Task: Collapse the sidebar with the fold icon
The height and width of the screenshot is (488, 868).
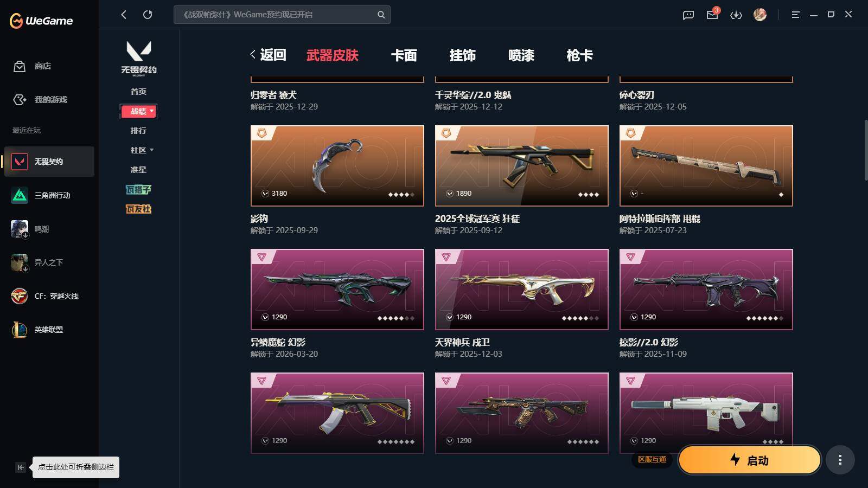Action: (21, 467)
